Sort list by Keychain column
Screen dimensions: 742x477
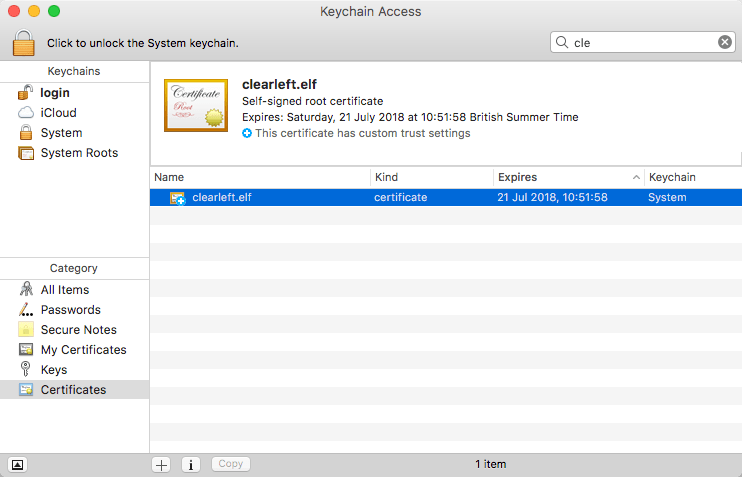tap(693, 177)
